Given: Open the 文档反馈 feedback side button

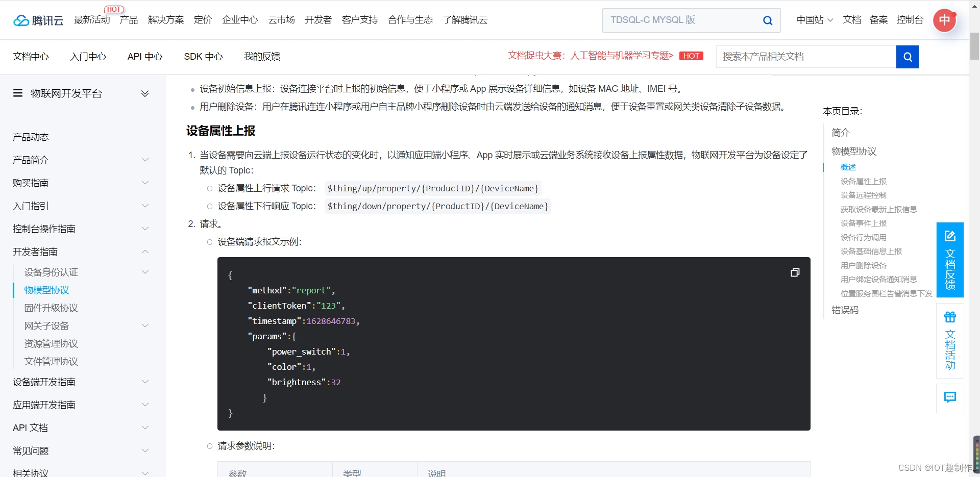Looking at the screenshot, I should (x=950, y=260).
